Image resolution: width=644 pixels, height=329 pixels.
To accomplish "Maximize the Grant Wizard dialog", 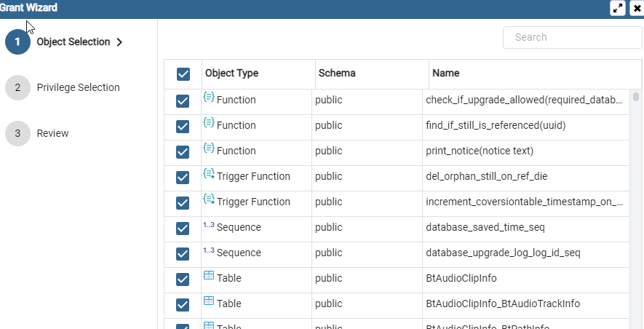I will pyautogui.click(x=618, y=8).
